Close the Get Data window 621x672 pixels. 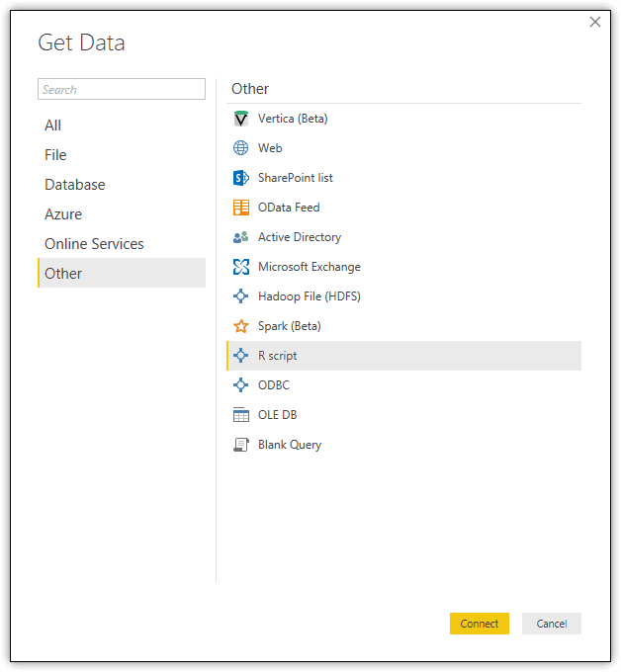595,22
